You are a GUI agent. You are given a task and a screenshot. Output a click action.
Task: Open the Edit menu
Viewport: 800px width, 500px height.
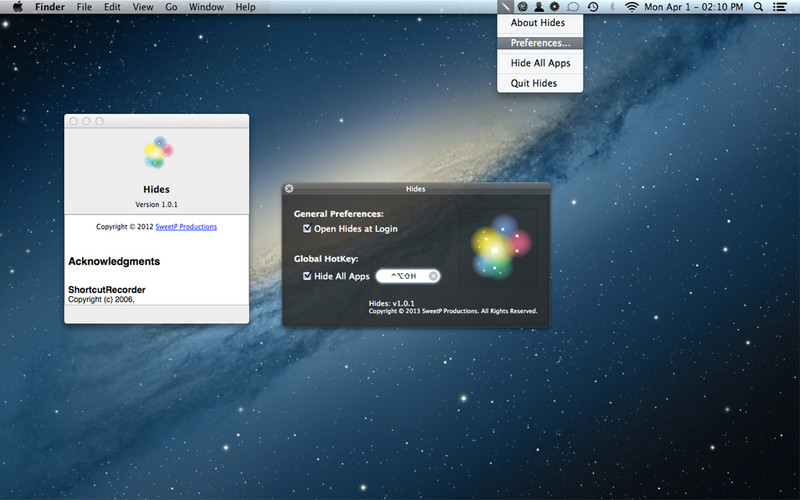[112, 7]
